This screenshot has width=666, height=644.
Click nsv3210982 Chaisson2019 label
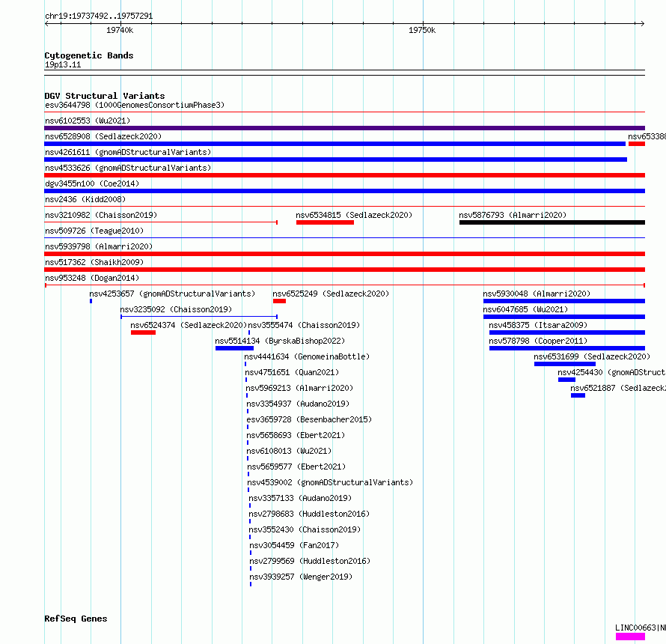(x=101, y=215)
